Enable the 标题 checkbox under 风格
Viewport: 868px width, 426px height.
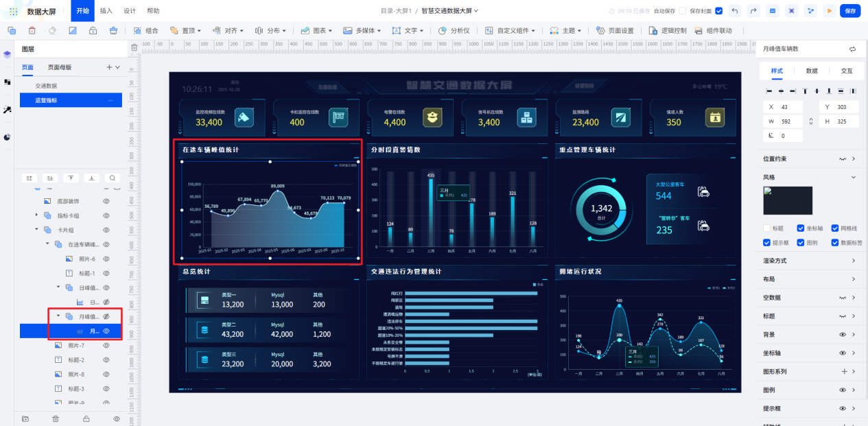(767, 228)
